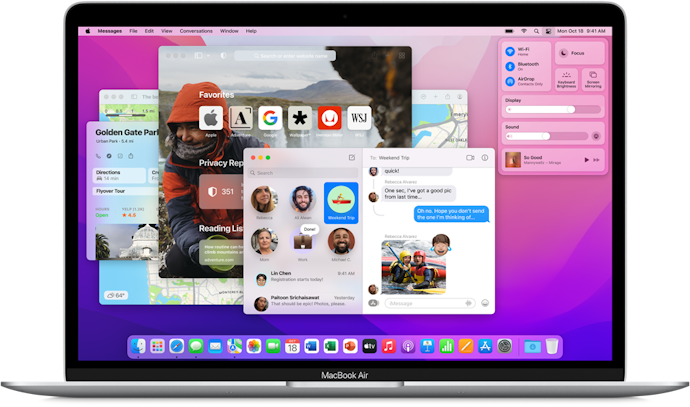Open the Messages apps button beside iMessage field
This screenshot has height=407, width=690.
click(373, 303)
